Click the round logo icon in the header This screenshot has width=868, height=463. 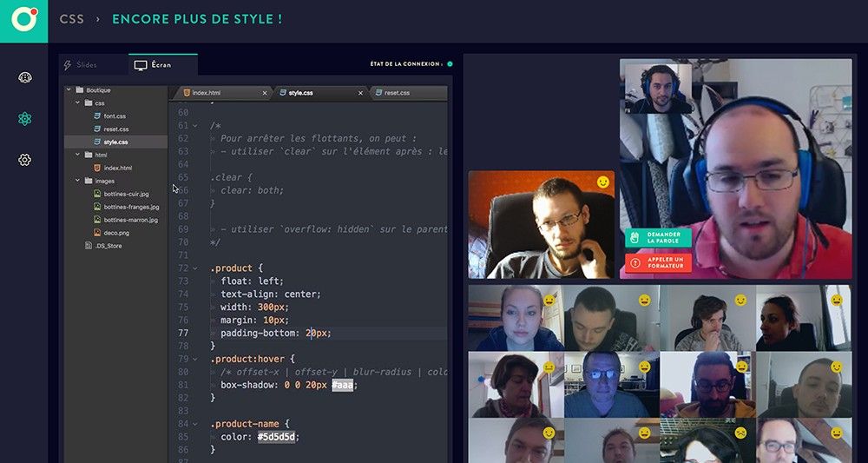(24, 19)
